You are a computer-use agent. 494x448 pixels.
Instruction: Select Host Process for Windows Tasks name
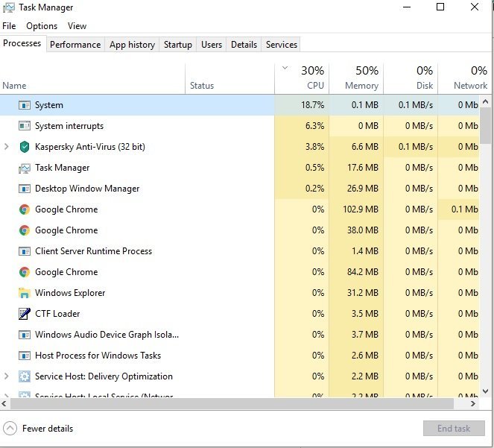coord(98,356)
